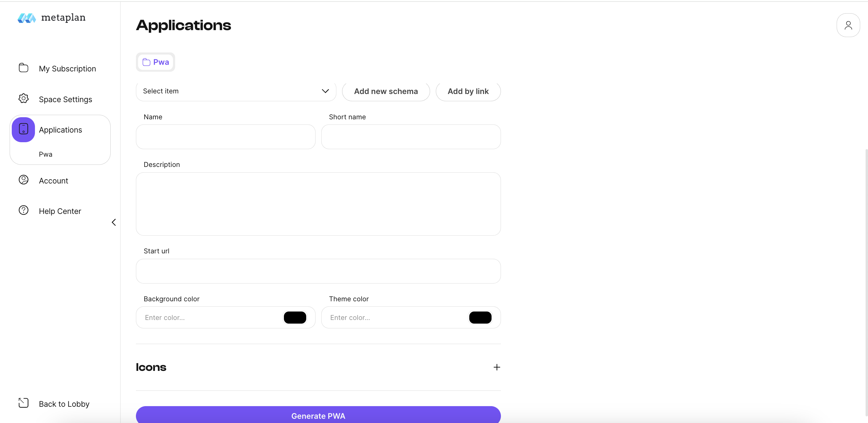868x423 pixels.
Task: Focus the Start url input field
Action: click(x=318, y=271)
